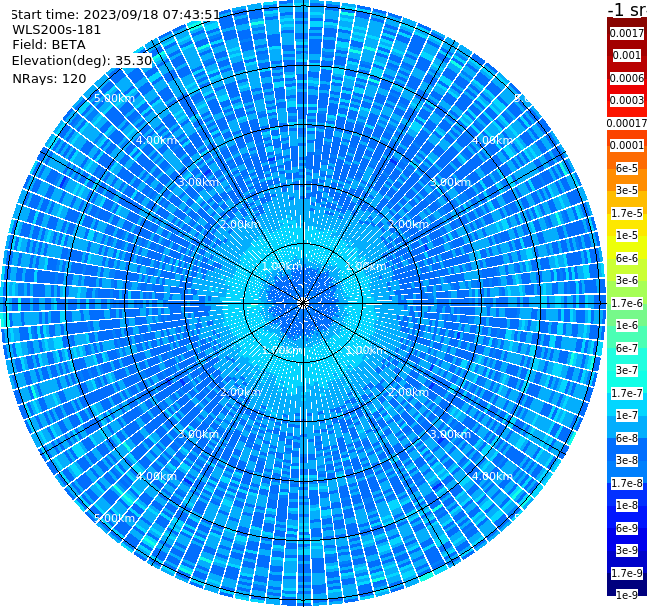Click the '1.7e-6' colorbar label
This screenshot has height=607, width=647.
[x=627, y=303]
